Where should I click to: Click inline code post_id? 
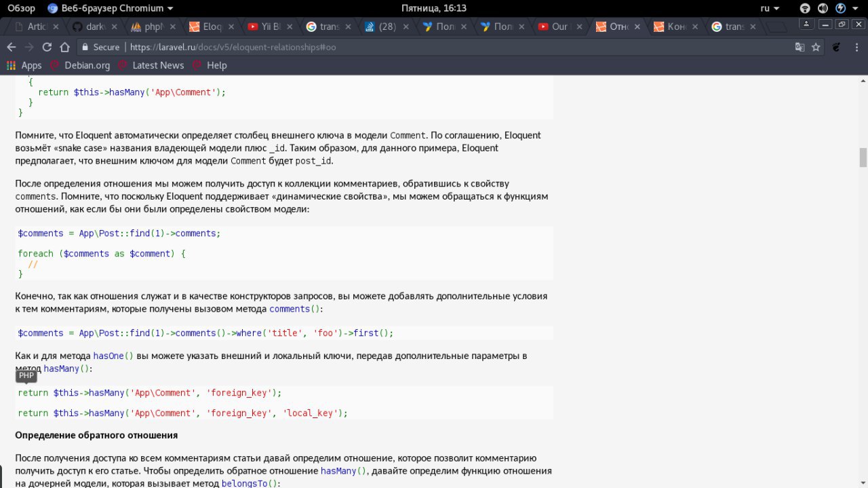[313, 162]
